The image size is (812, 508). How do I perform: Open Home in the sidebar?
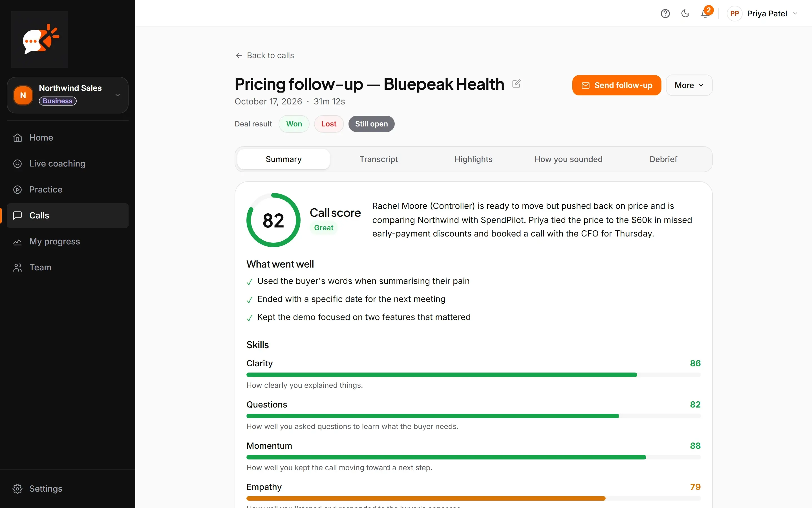click(x=67, y=137)
